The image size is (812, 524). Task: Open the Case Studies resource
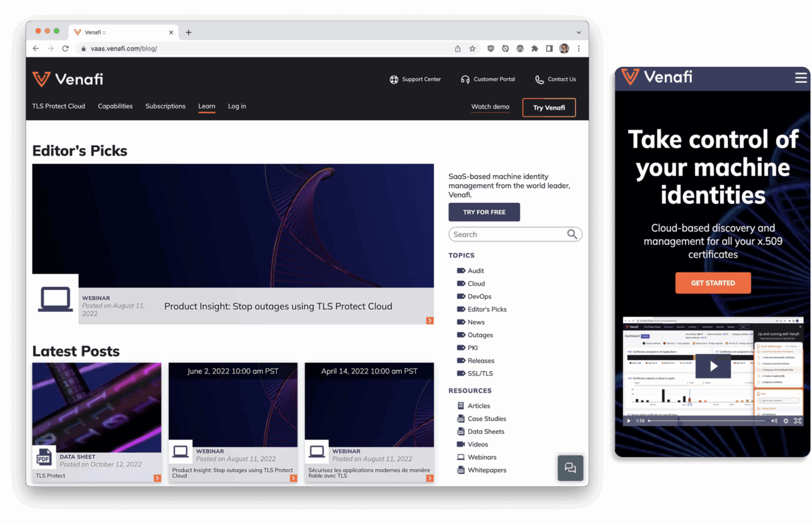pyautogui.click(x=481, y=418)
